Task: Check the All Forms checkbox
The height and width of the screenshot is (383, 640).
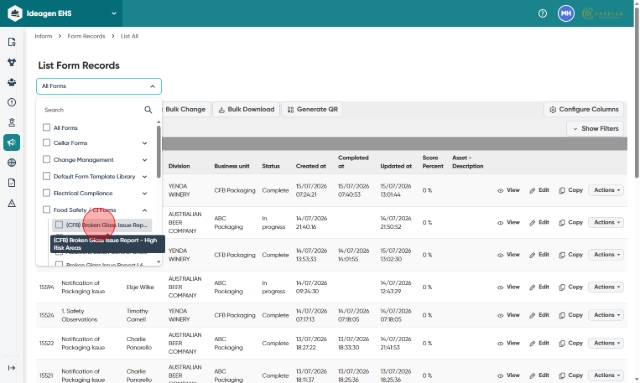Action: point(47,127)
